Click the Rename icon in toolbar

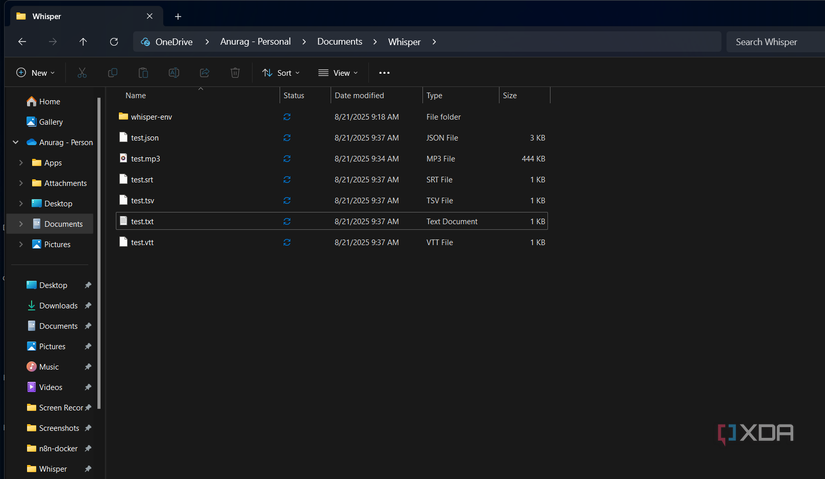174,73
